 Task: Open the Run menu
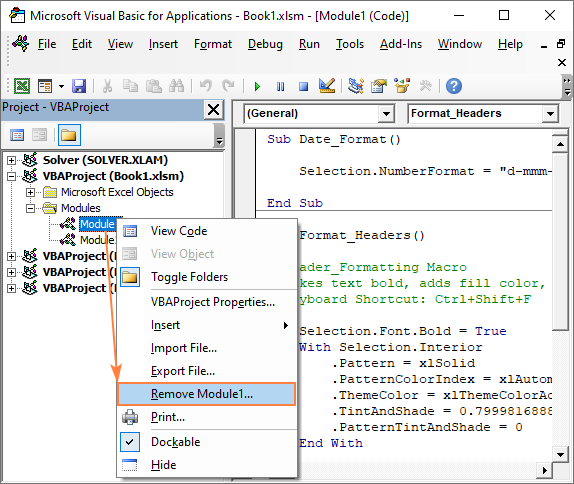(309, 44)
